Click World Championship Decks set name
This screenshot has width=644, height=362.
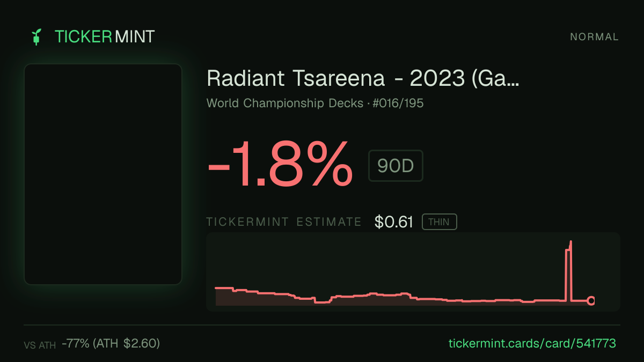click(x=285, y=103)
